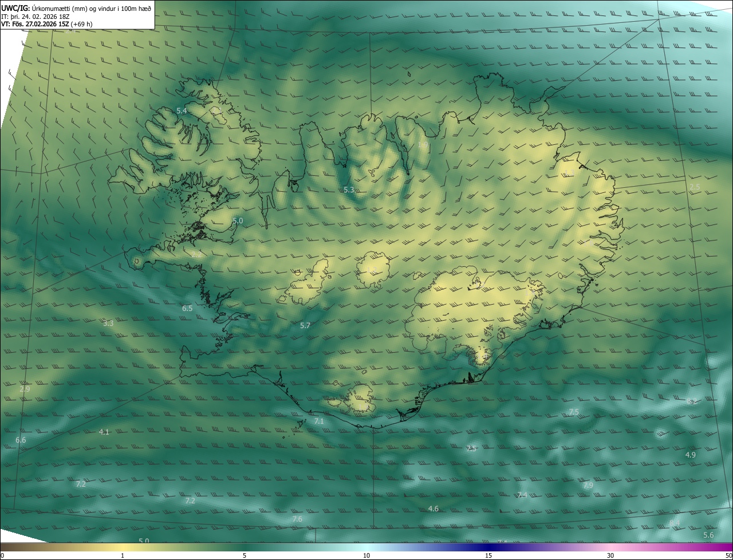Click the valid time 'VT: Fös. 27.02.2026 15Z (+69 h)'
733x560 pixels.
[x=47, y=24]
